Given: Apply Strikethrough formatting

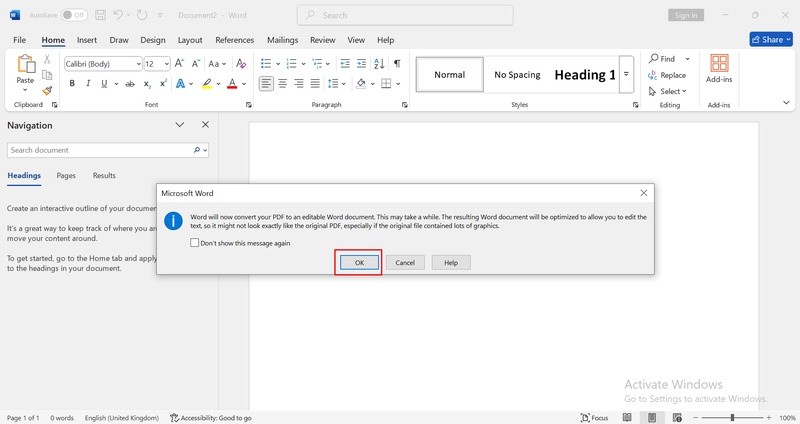Looking at the screenshot, I should click(x=130, y=84).
